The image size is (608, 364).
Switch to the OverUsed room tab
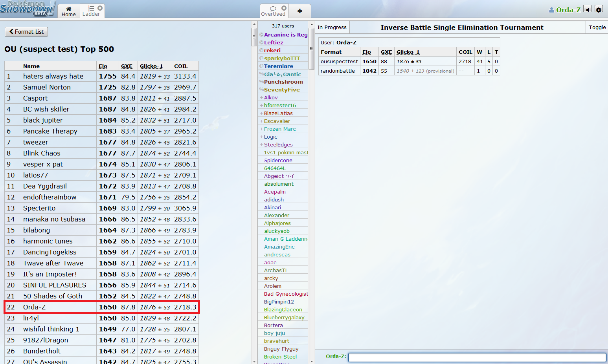[x=273, y=11]
